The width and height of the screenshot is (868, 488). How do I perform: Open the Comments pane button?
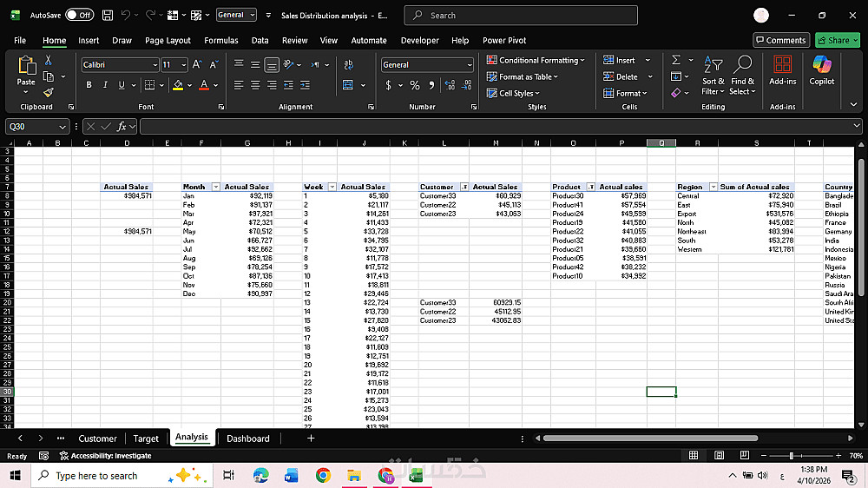[x=780, y=40]
